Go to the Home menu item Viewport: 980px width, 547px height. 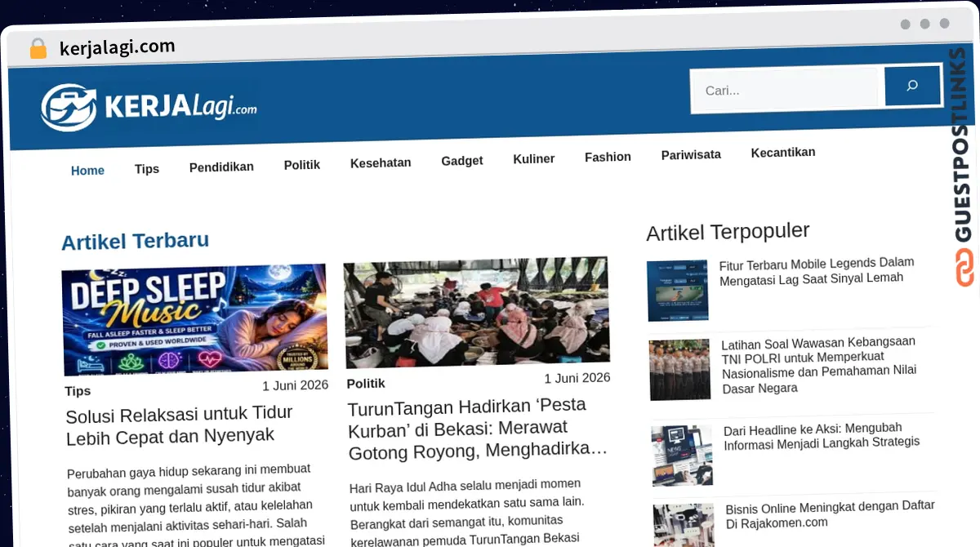point(87,171)
